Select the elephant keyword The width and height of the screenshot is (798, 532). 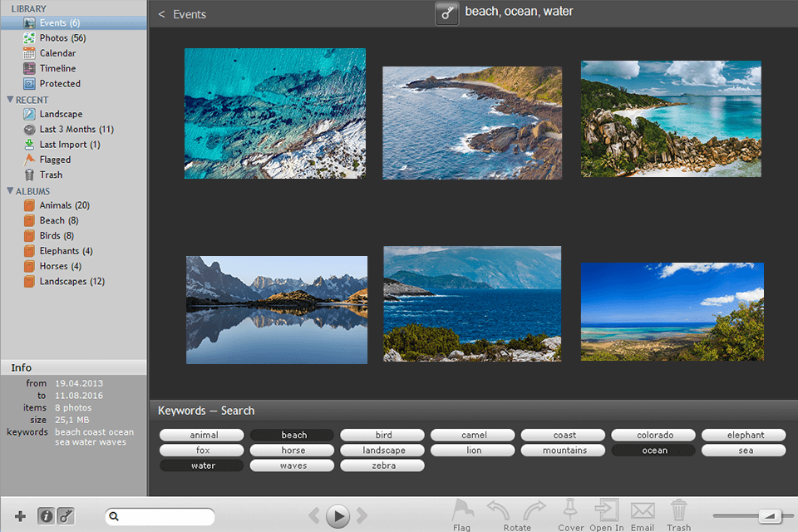click(743, 435)
